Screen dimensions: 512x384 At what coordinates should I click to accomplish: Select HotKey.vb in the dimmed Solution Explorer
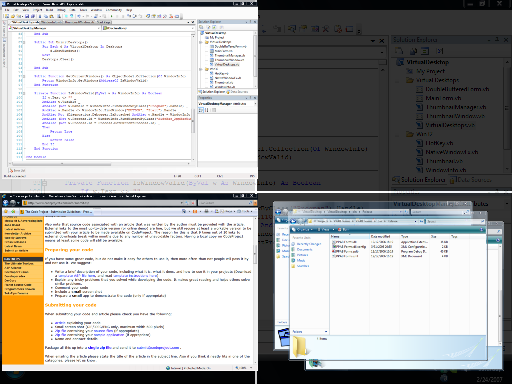(439, 143)
